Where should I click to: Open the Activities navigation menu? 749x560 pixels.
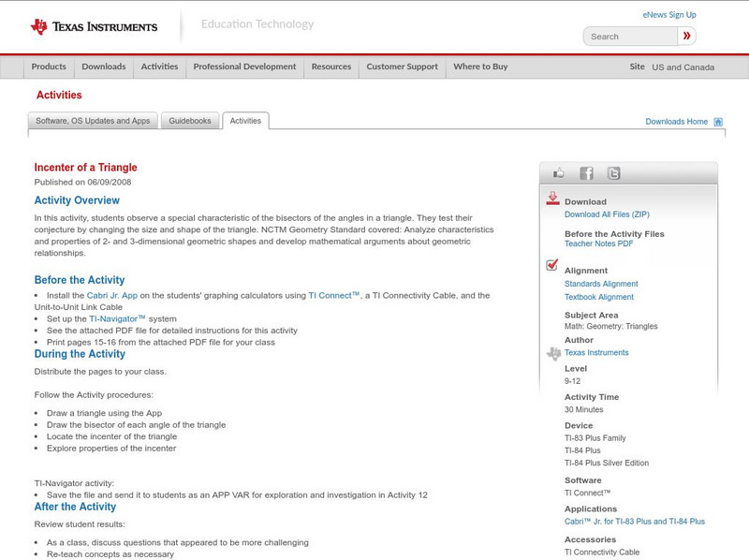pyautogui.click(x=159, y=66)
